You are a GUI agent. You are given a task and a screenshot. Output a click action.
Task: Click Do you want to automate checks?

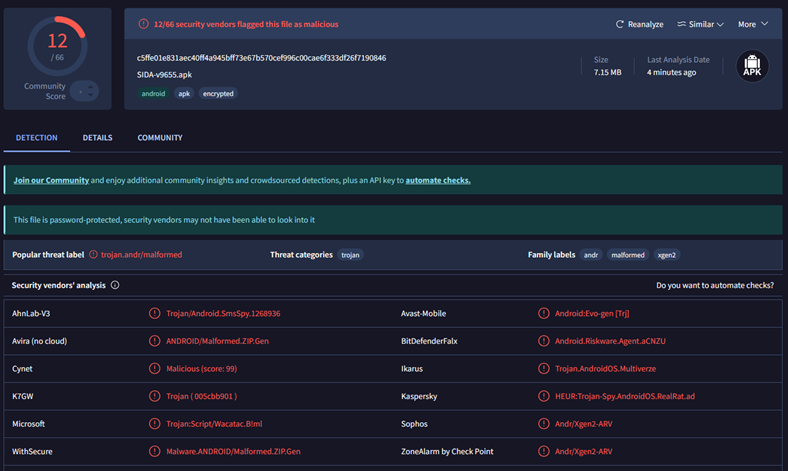point(715,285)
